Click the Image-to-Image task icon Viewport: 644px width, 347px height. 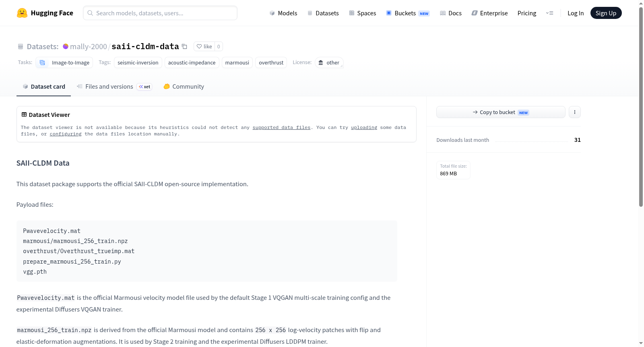tap(42, 62)
